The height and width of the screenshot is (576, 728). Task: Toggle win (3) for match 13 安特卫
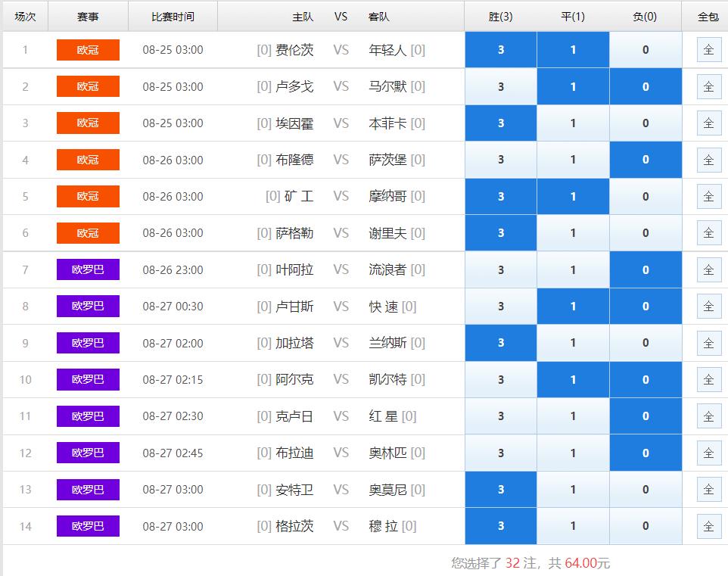pyautogui.click(x=500, y=490)
